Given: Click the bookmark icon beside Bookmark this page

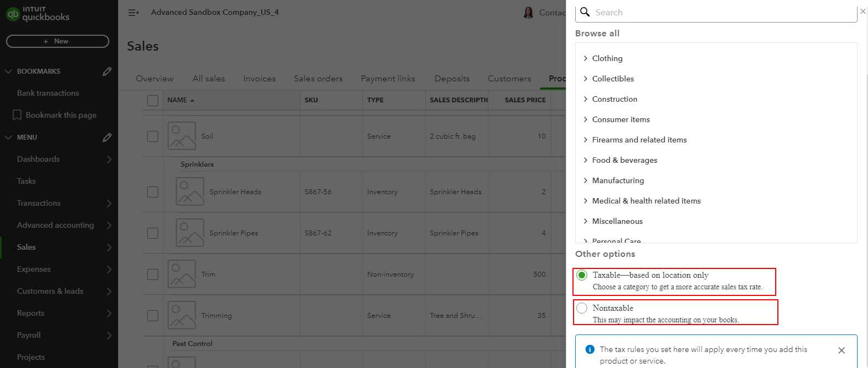Looking at the screenshot, I should 17,115.
